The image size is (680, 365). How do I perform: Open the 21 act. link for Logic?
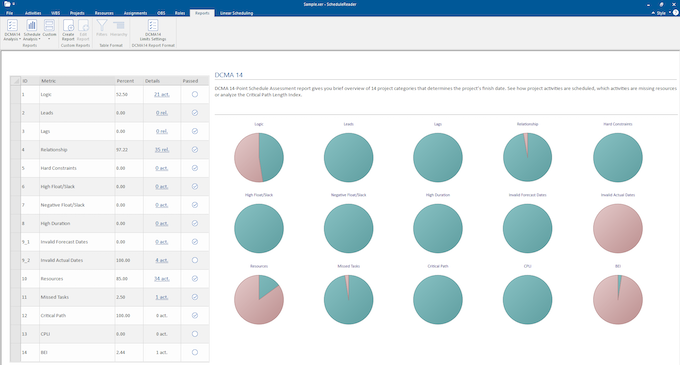tap(162, 95)
